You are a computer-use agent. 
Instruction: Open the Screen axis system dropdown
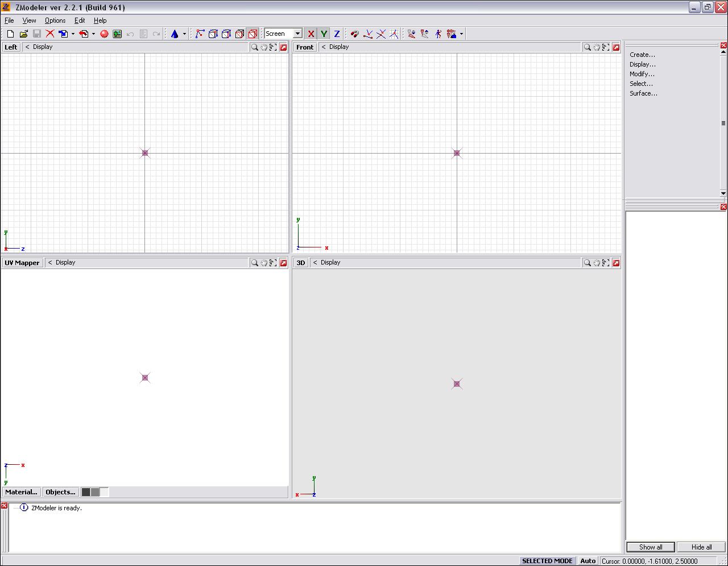(x=297, y=34)
